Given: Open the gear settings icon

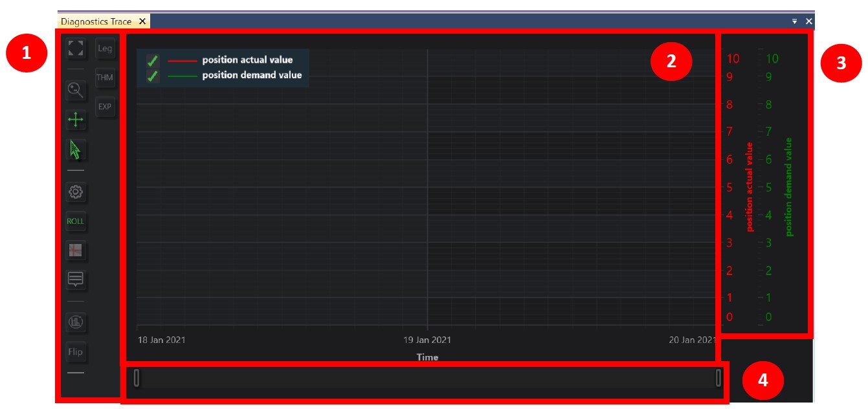Looking at the screenshot, I should [x=76, y=192].
